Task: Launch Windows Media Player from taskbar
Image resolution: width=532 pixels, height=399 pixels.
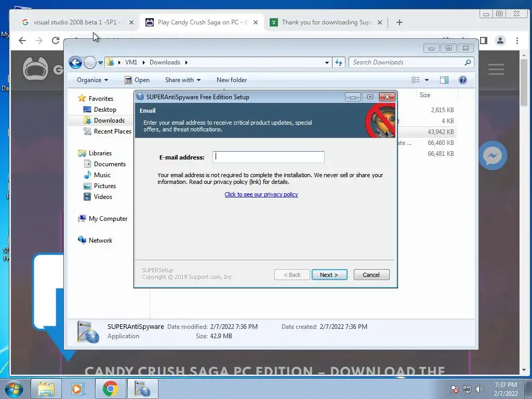Action: 77,389
